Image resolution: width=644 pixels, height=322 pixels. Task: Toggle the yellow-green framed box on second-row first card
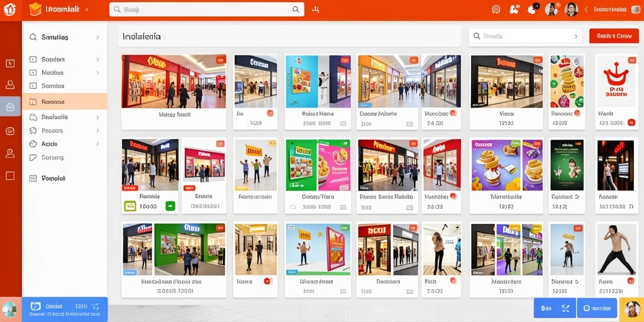130,206
